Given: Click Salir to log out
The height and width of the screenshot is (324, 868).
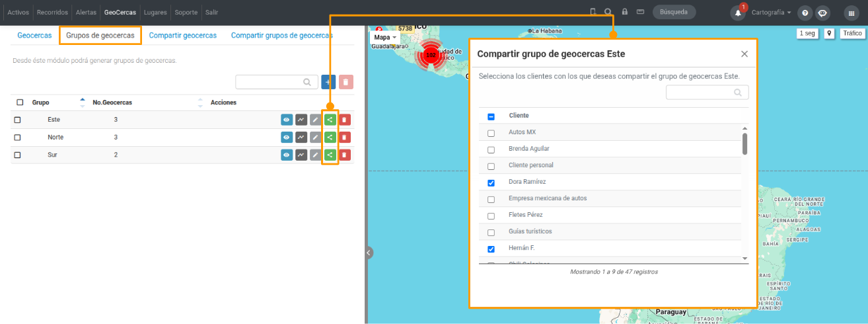Looking at the screenshot, I should pos(211,13).
